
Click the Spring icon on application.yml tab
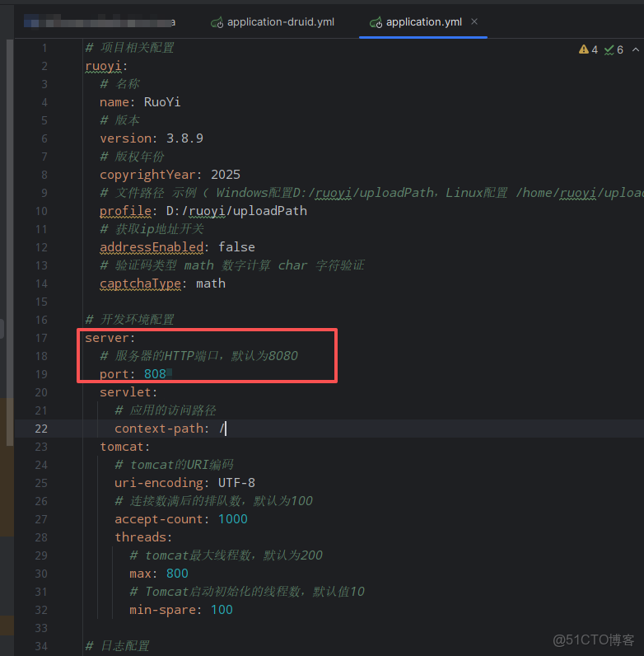coord(376,22)
